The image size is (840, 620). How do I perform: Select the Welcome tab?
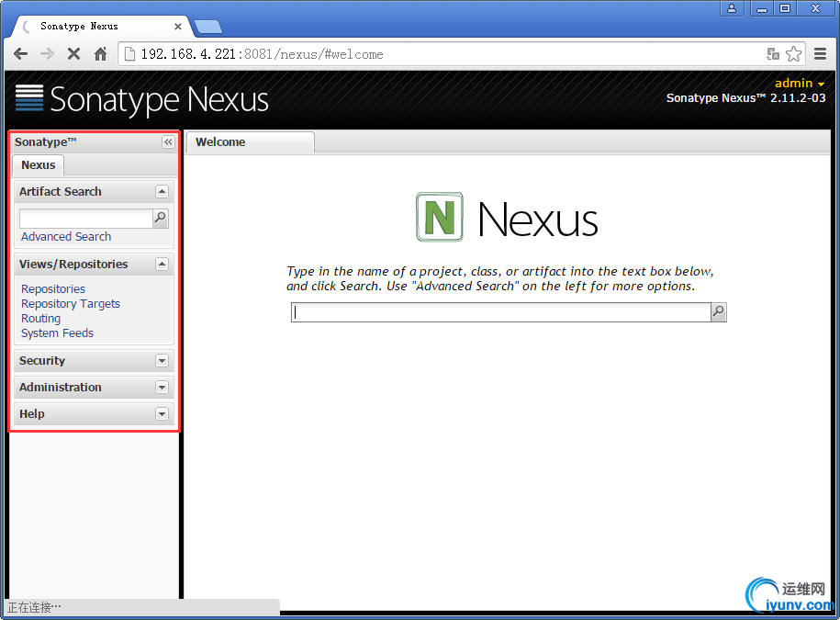(x=250, y=142)
